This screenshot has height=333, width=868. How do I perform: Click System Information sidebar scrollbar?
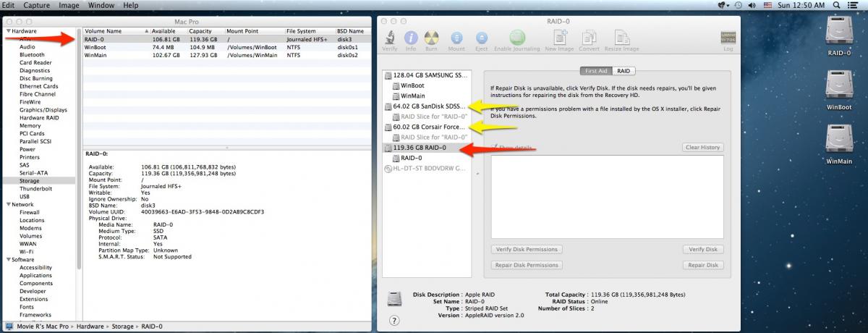(x=79, y=148)
